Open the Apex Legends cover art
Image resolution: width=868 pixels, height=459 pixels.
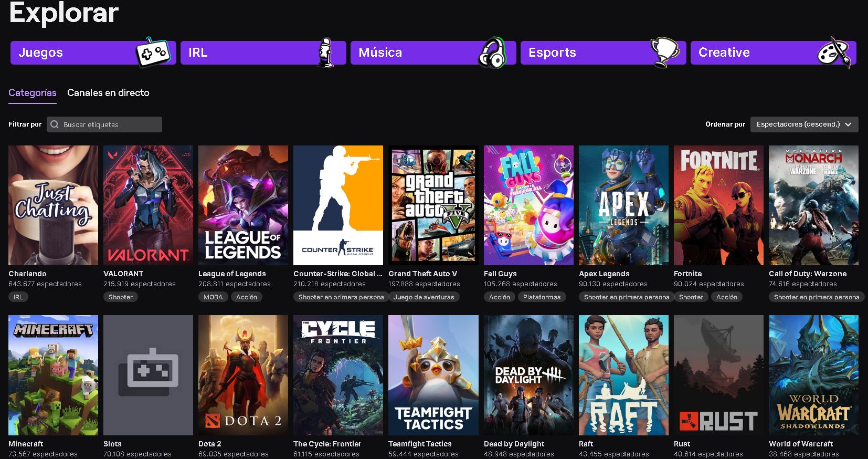click(623, 205)
